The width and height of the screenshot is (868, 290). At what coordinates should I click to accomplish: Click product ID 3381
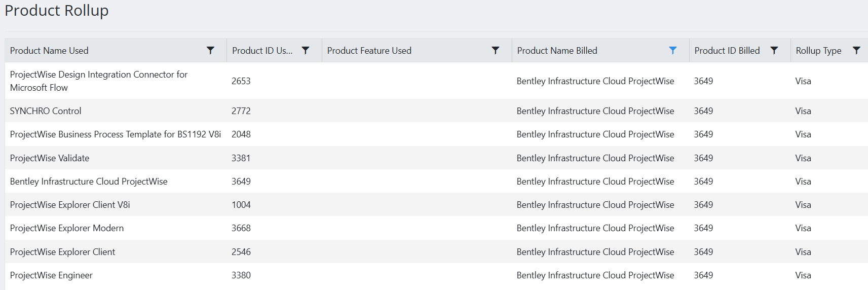[x=241, y=158]
